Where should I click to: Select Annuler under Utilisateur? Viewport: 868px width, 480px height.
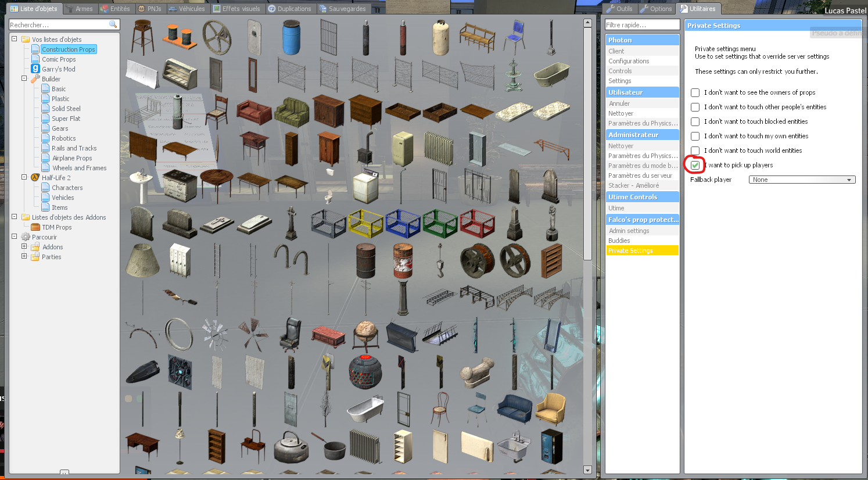[642, 103]
